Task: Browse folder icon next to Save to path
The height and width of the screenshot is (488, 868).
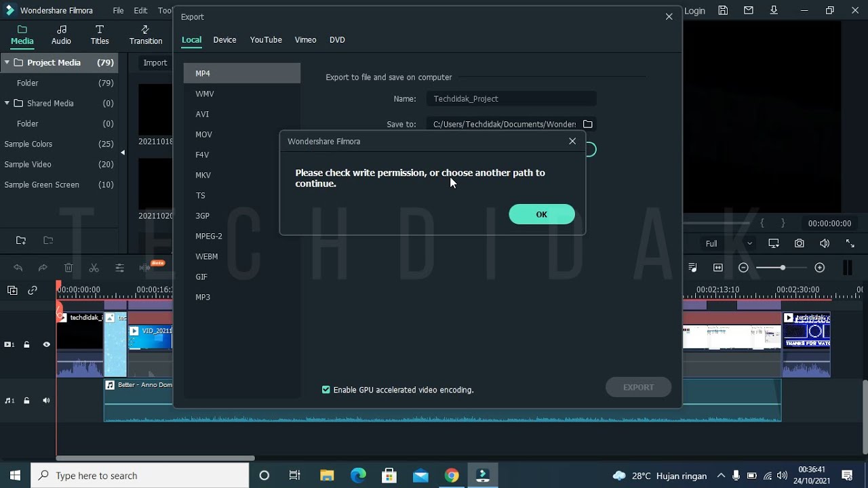Action: [588, 124]
